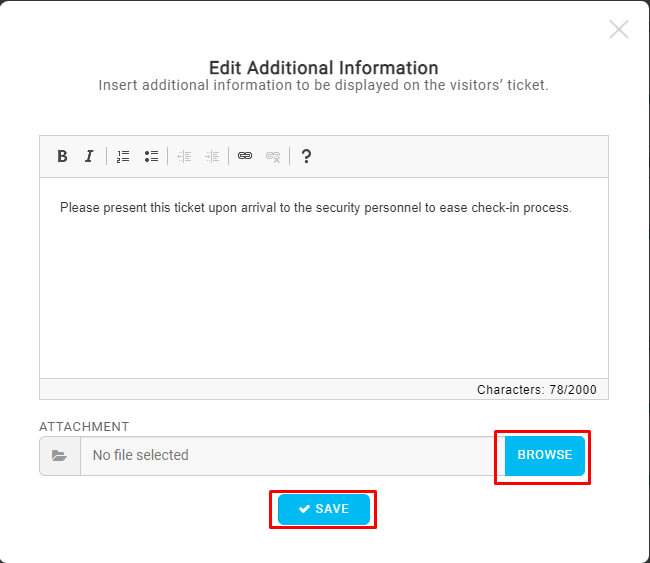Viewport: 650px width, 563px height.
Task: Toggle Italic formatting in editor toolbar
Action: click(x=89, y=156)
